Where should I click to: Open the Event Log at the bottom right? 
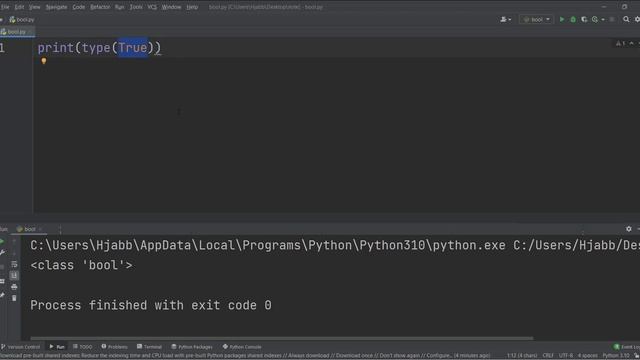(627, 347)
